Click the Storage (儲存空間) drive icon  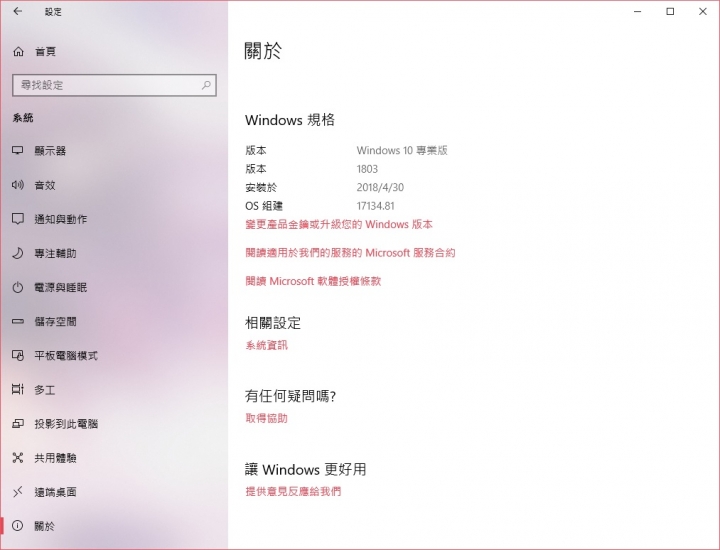point(17,321)
